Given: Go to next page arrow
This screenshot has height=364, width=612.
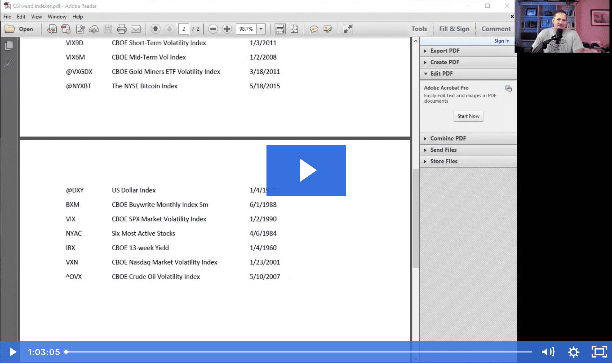Looking at the screenshot, I should pos(169,29).
